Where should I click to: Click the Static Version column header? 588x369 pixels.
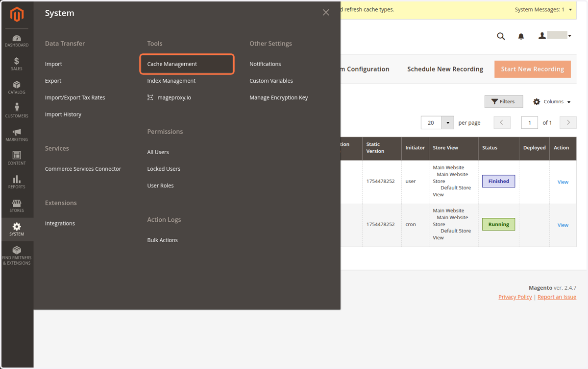click(382, 148)
